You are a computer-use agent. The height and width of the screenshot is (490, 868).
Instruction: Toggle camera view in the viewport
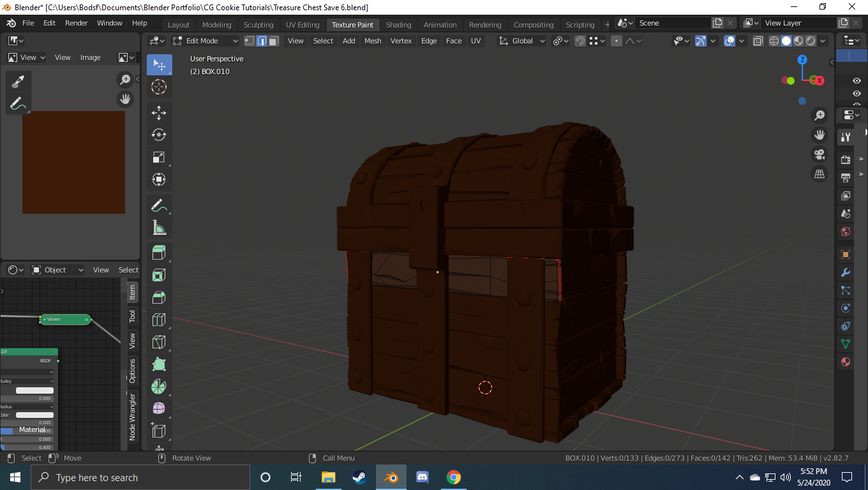[819, 154]
